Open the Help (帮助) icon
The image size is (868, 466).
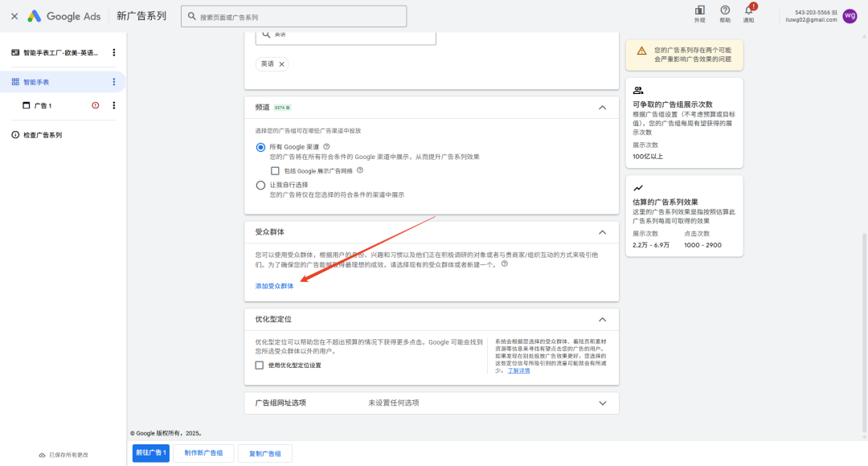pos(725,10)
